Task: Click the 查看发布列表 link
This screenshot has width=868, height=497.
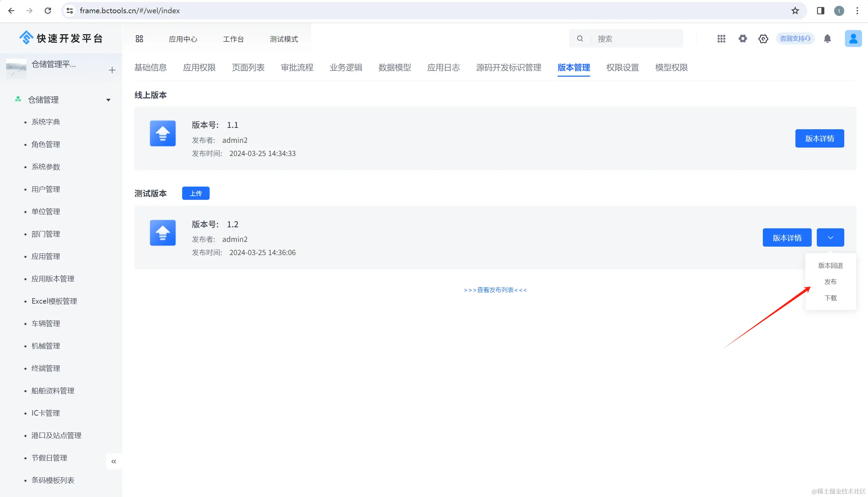Action: point(495,290)
